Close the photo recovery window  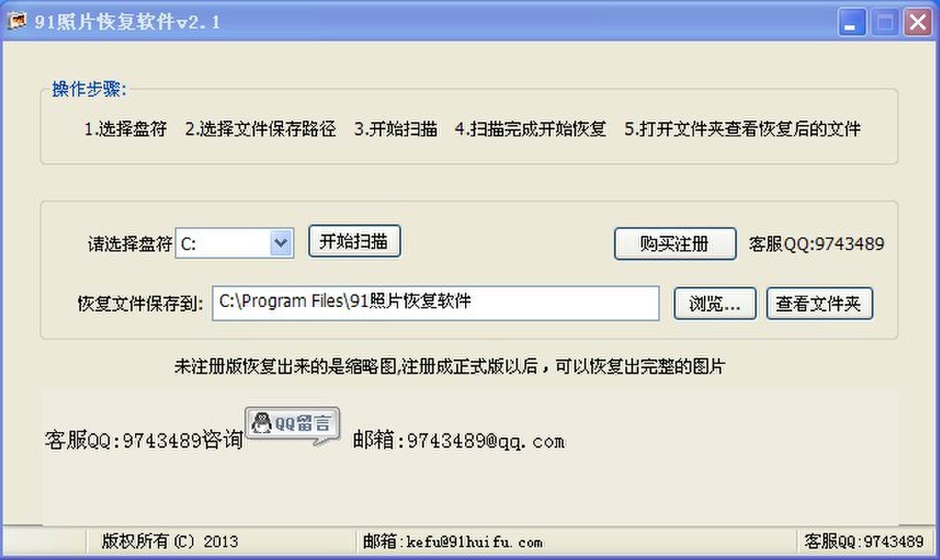917,23
